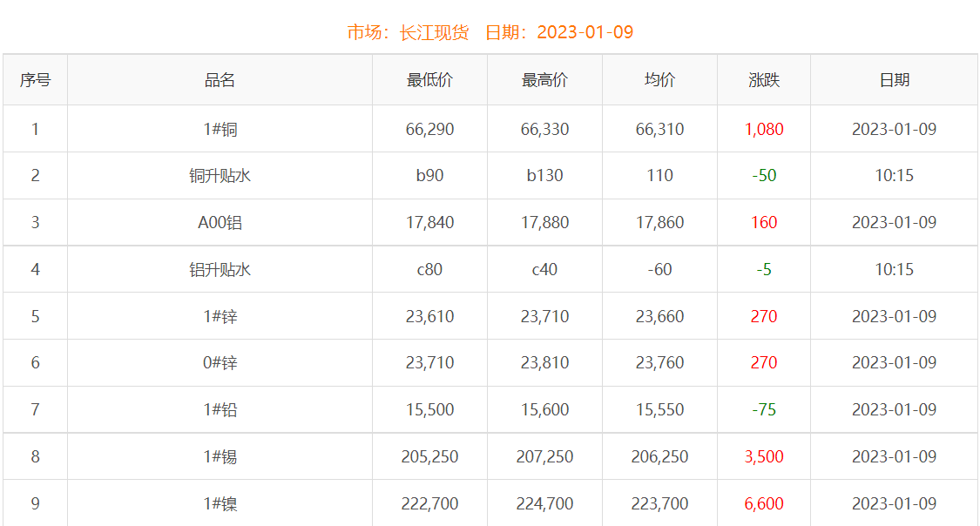Image resolution: width=980 pixels, height=526 pixels.
Task: Select the 1#铜 product name
Action: 220,130
